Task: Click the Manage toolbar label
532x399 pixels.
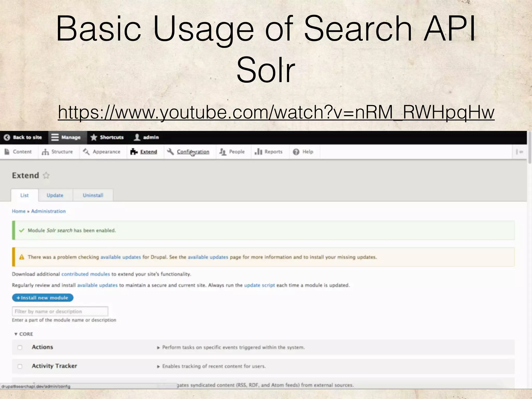Action: tap(71, 137)
